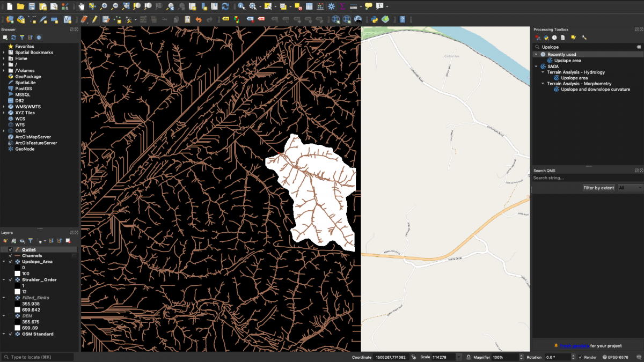Enable the DEM layer checkbox

[10, 316]
